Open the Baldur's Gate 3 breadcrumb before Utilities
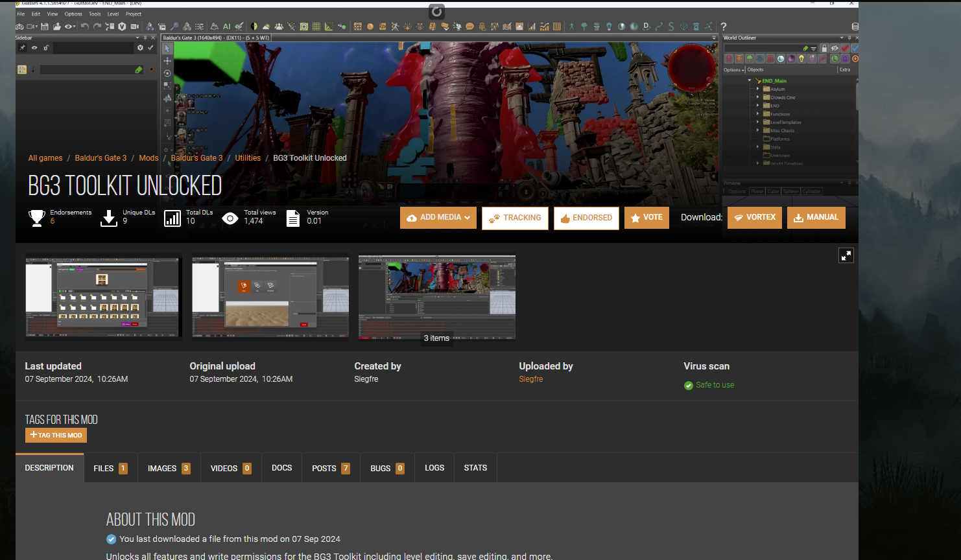The height and width of the screenshot is (560, 961). tap(196, 158)
